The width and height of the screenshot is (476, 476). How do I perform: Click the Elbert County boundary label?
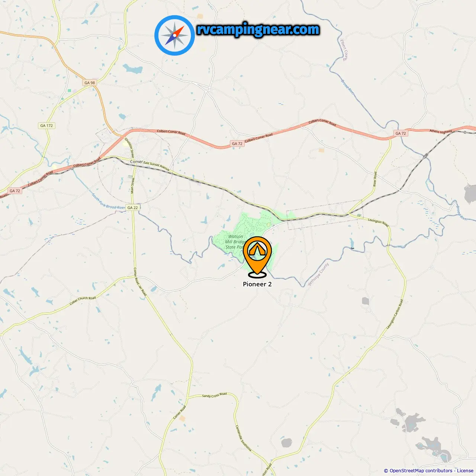344,50
